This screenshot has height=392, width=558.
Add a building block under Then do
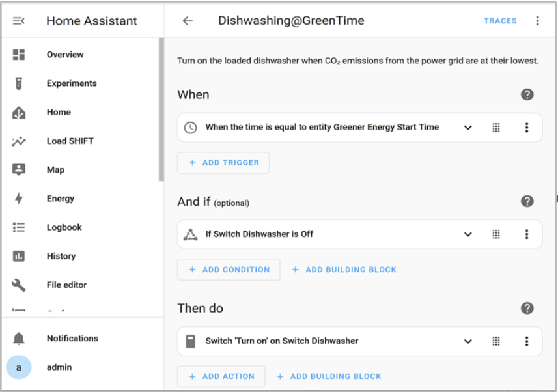point(329,376)
